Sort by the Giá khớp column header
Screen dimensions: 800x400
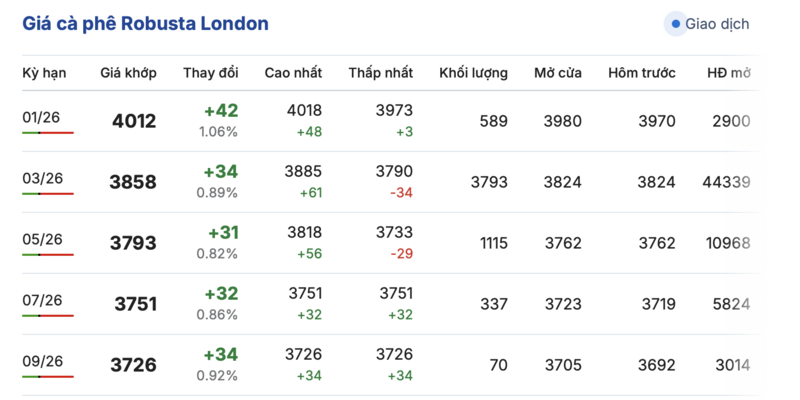pyautogui.click(x=128, y=73)
